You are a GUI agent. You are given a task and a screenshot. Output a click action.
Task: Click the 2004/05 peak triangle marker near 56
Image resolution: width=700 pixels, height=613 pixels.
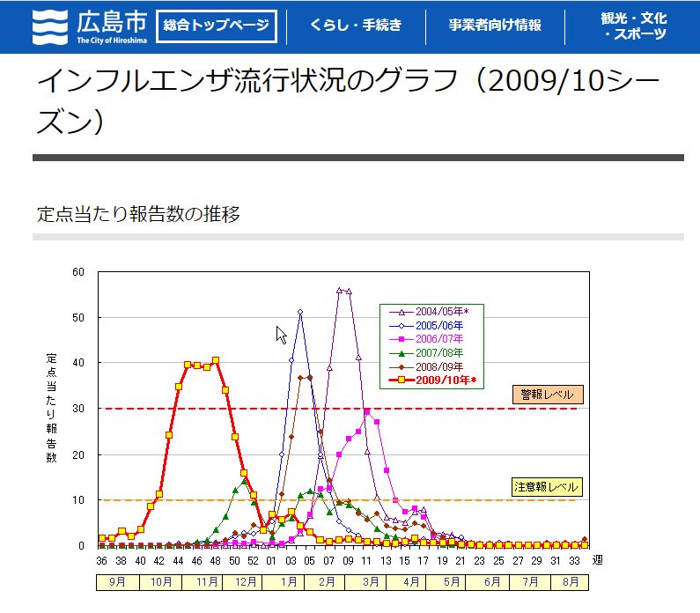pos(339,290)
